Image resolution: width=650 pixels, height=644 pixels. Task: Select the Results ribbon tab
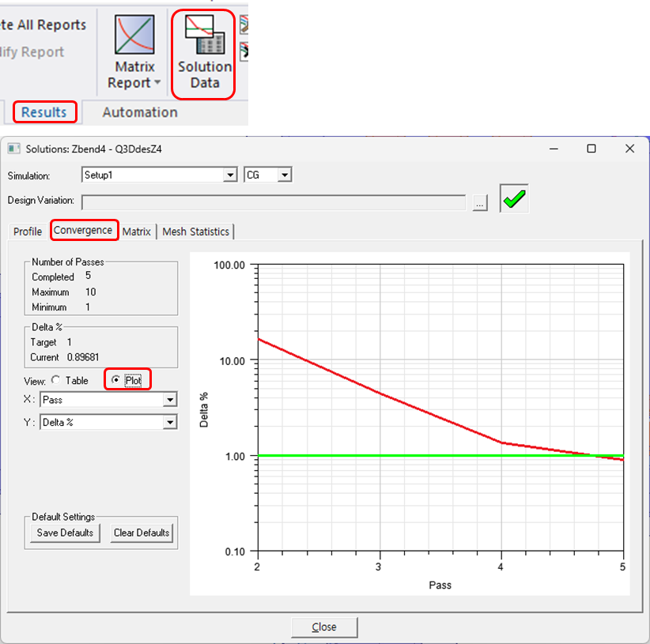(x=44, y=112)
